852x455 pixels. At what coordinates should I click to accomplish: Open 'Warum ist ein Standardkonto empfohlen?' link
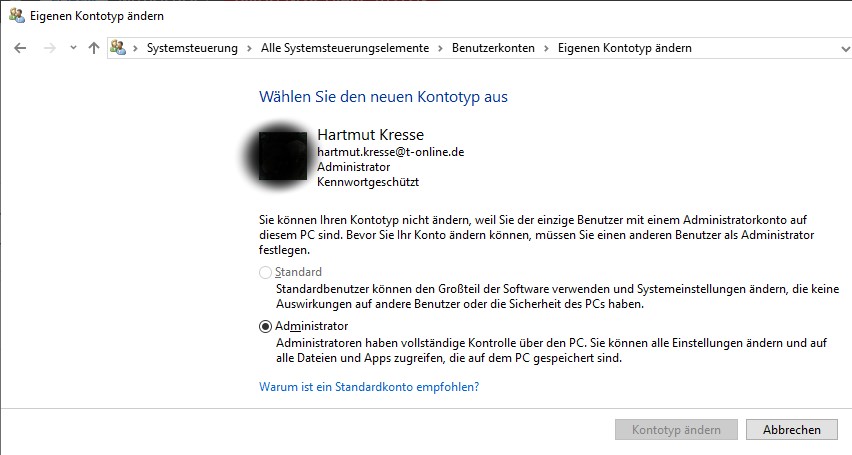point(369,387)
